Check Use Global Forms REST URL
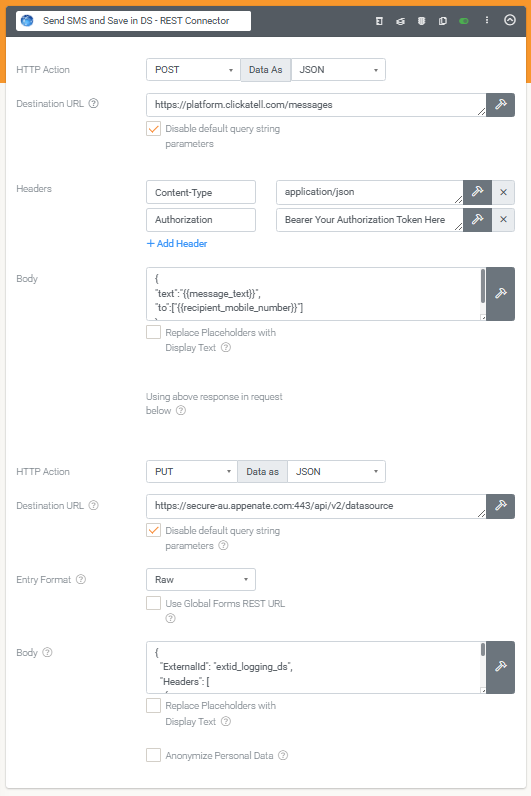 [x=153, y=604]
